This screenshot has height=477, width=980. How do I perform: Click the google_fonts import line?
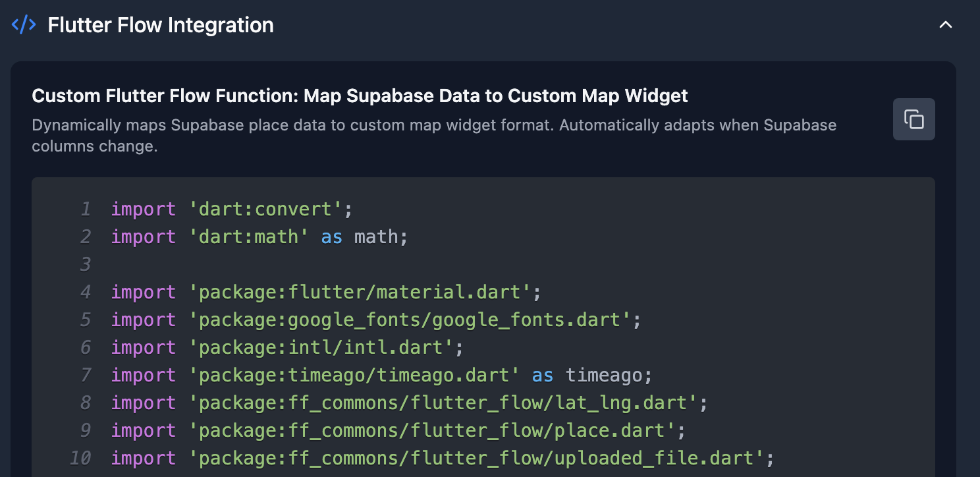375,320
